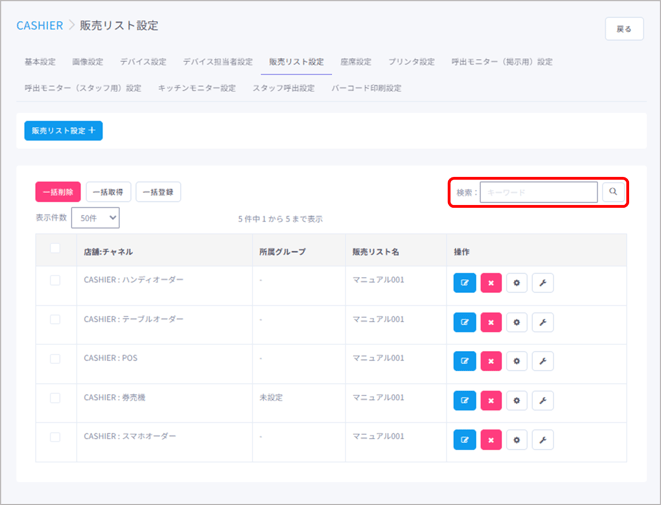Click delete icon for テーブルオーダー row

click(491, 322)
